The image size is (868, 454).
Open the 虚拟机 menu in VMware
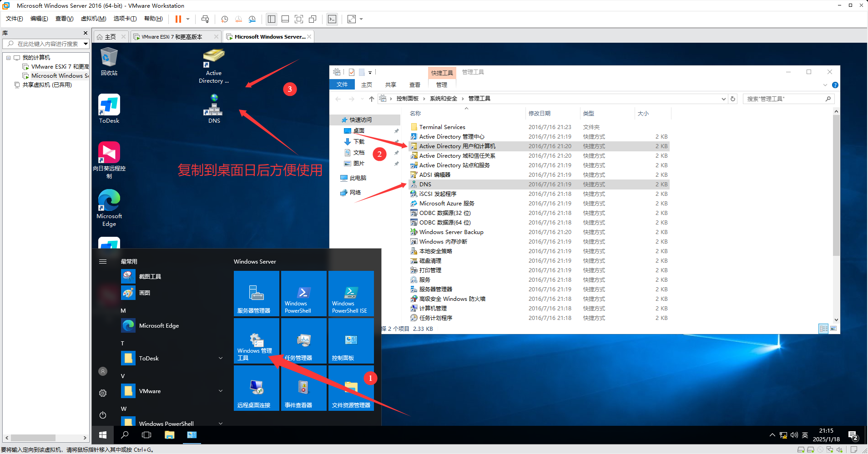tap(93, 19)
